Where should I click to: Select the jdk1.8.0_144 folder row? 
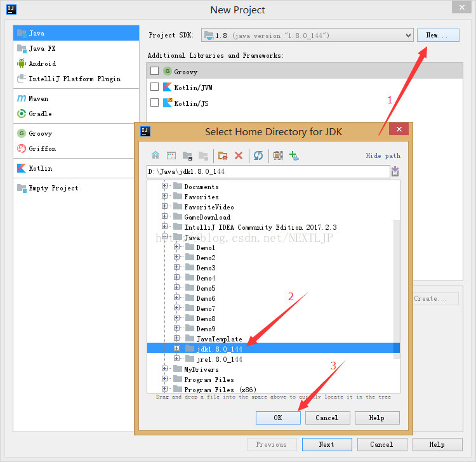(x=273, y=348)
